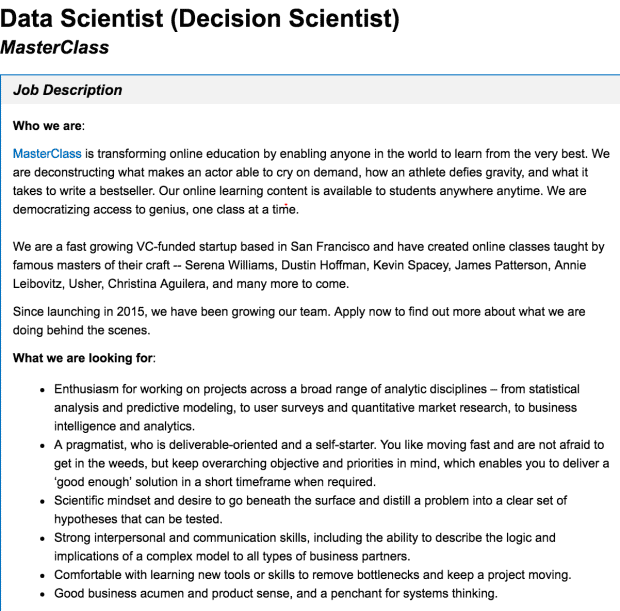Click the name 'Serena Williams' in the text

(x=229, y=265)
